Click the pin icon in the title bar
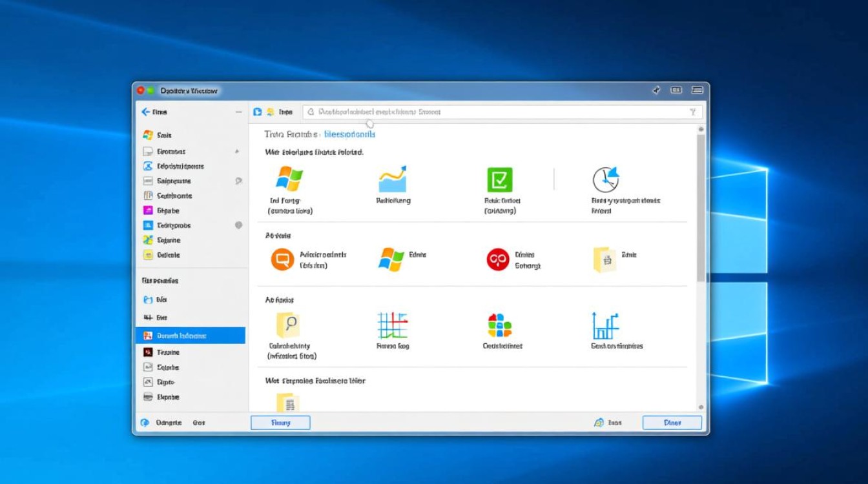This screenshot has width=868, height=484. [x=656, y=90]
